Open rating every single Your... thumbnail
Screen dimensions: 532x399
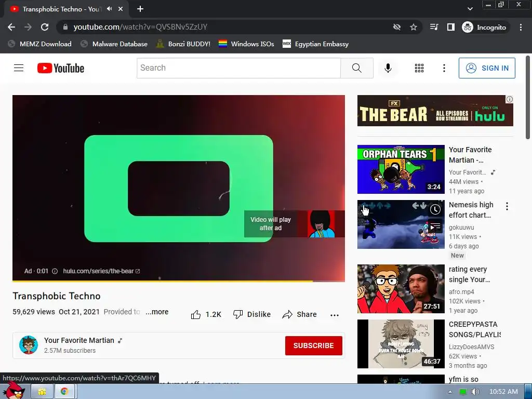pos(401,289)
